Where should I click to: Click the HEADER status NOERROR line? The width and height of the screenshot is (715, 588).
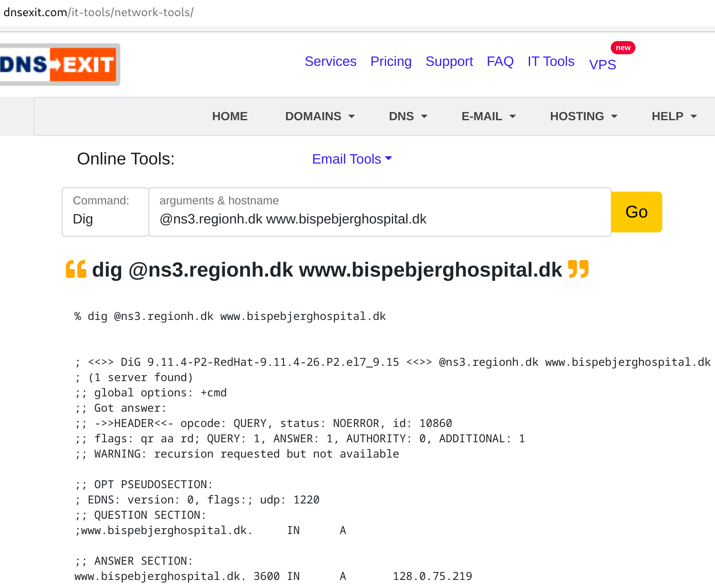[x=263, y=424]
